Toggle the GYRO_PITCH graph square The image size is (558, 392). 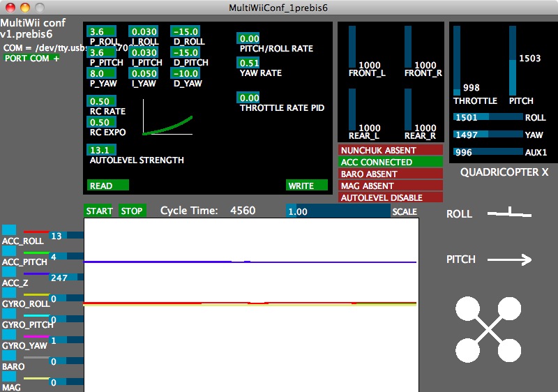coord(9,314)
